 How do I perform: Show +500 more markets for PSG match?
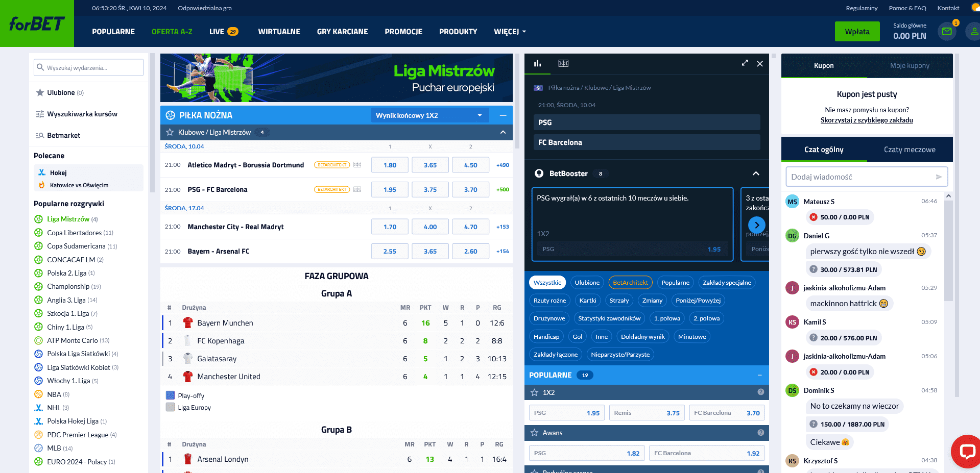pyautogui.click(x=503, y=189)
